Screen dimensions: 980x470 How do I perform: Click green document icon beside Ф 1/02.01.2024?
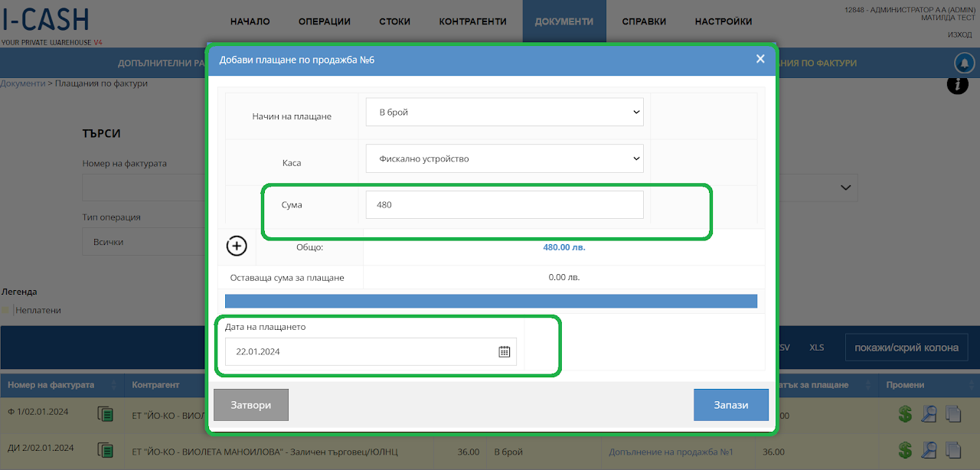tap(106, 414)
